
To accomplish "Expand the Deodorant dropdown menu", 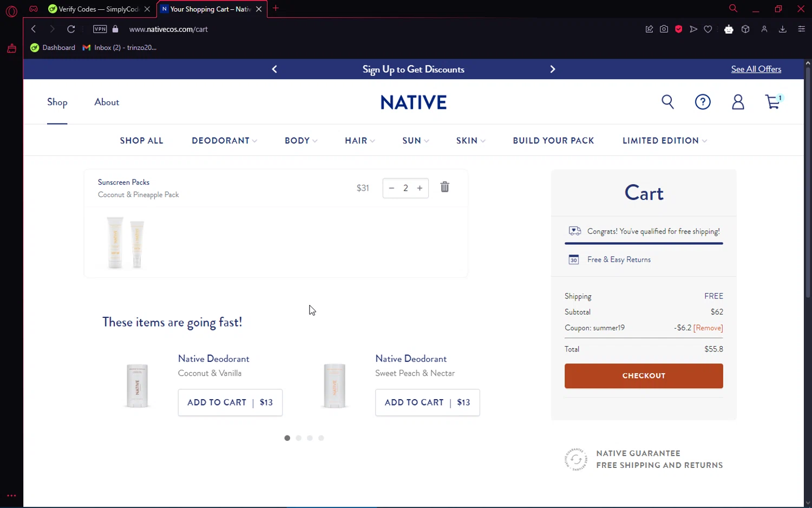I will pyautogui.click(x=224, y=140).
